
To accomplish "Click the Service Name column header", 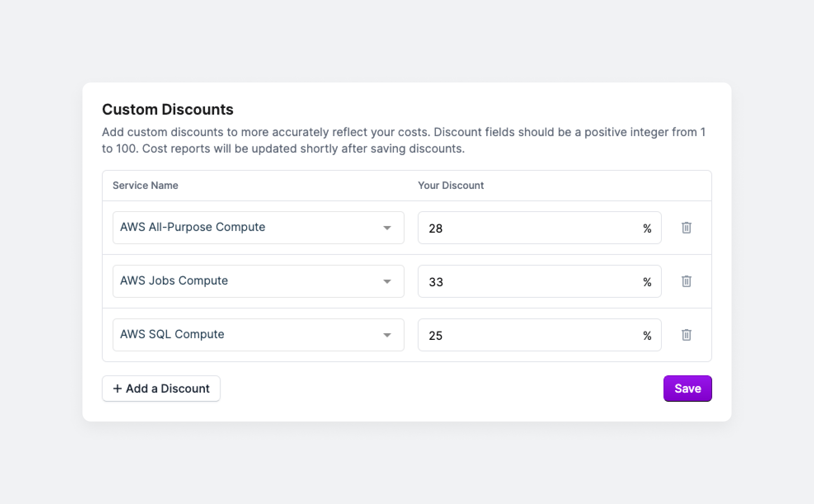I will [145, 185].
